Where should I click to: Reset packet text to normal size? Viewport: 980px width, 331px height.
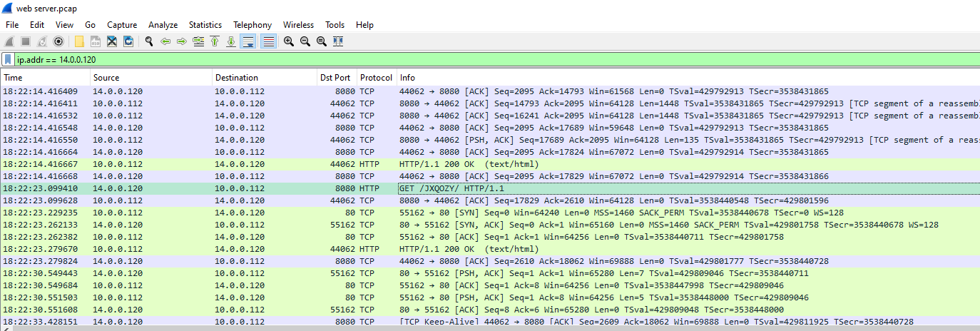click(x=322, y=41)
